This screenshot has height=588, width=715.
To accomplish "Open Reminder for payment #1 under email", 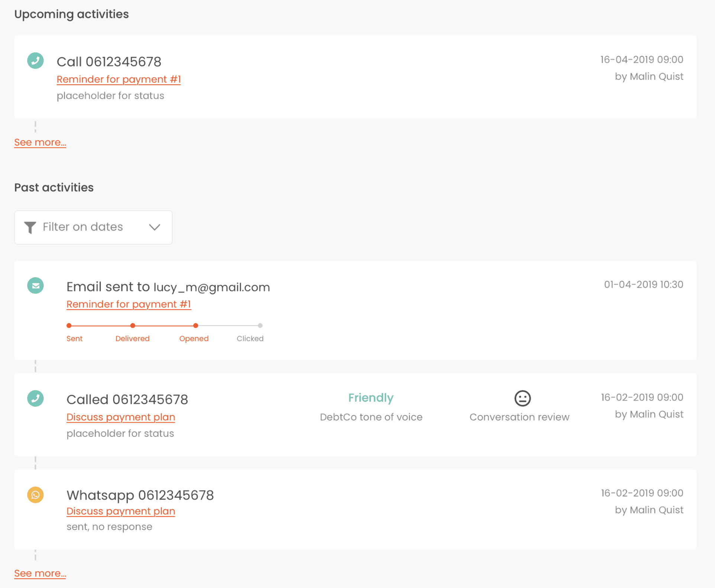I will 129,304.
